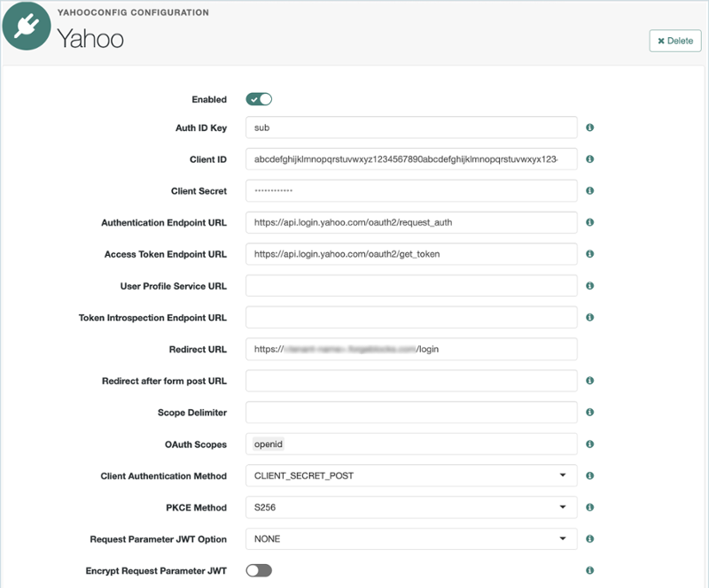709x588 pixels.
Task: Click the OAuth Scopes label
Action: [x=195, y=445]
